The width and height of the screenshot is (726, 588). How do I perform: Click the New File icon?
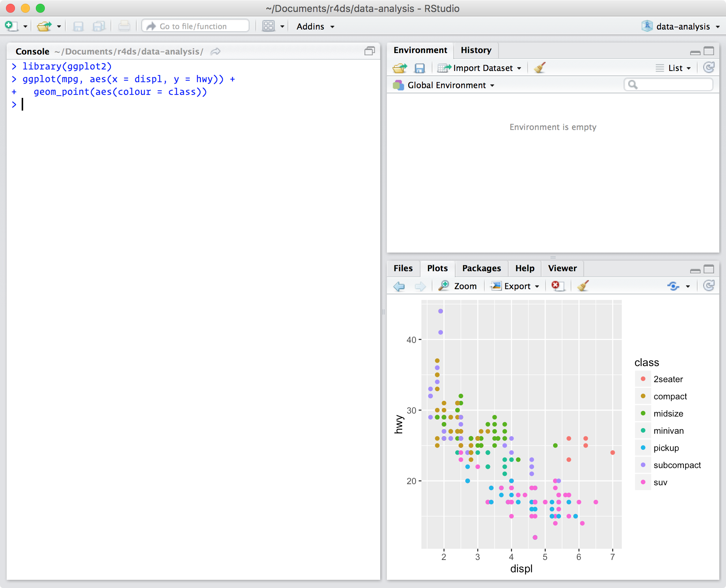pos(11,26)
